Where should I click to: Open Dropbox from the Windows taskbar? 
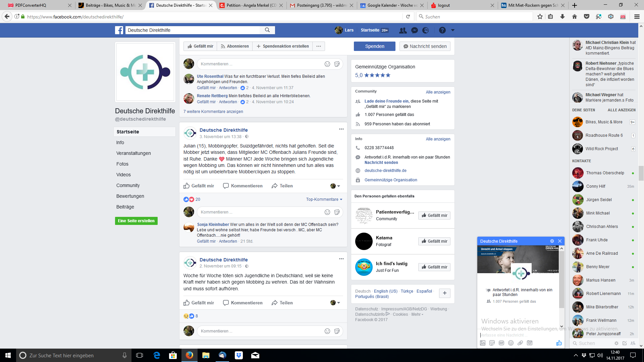(239, 355)
